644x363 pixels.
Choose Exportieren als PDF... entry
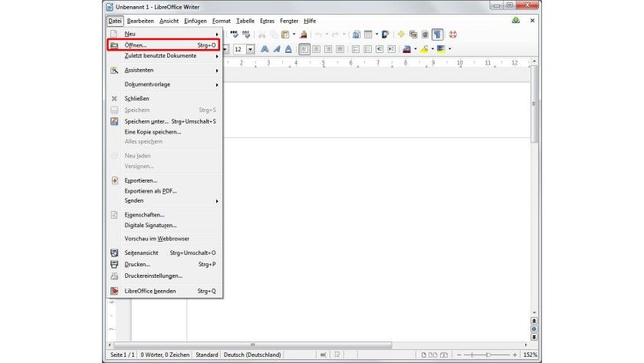tap(164, 191)
